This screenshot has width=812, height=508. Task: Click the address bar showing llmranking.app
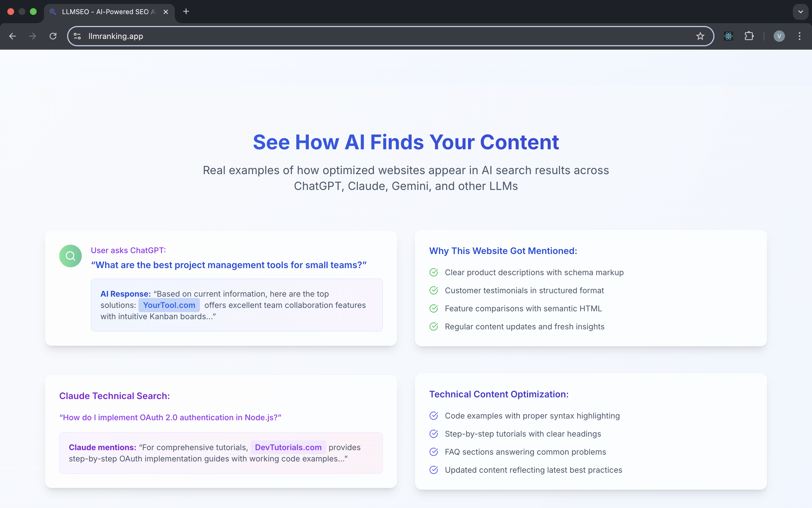click(390, 36)
